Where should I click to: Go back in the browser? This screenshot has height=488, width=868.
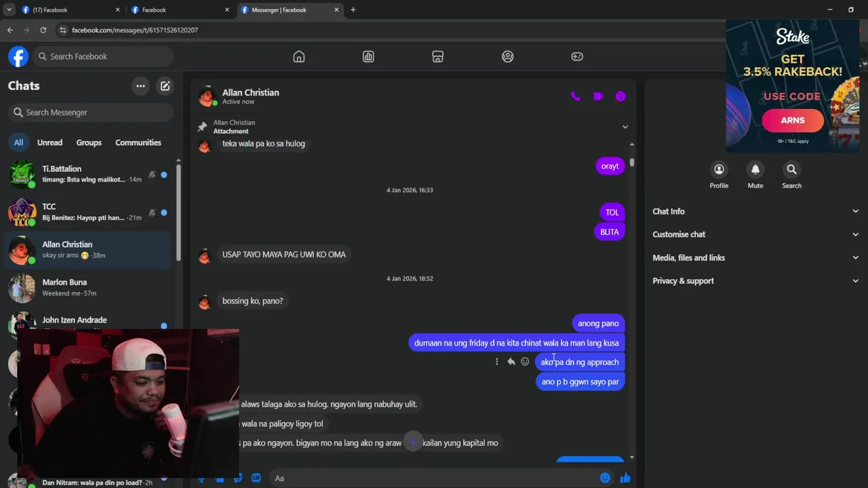9,30
